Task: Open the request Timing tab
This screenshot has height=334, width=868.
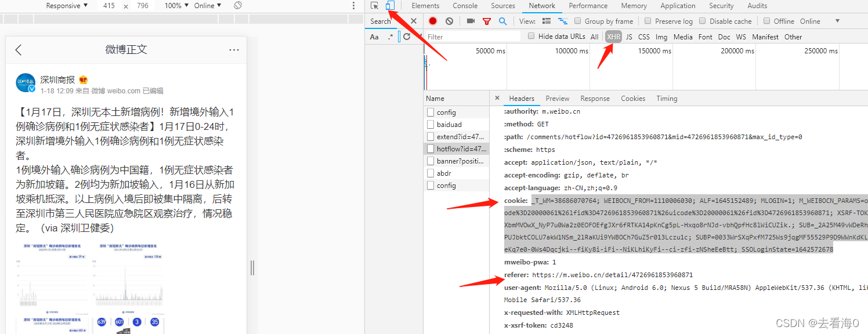Action: [x=667, y=99]
